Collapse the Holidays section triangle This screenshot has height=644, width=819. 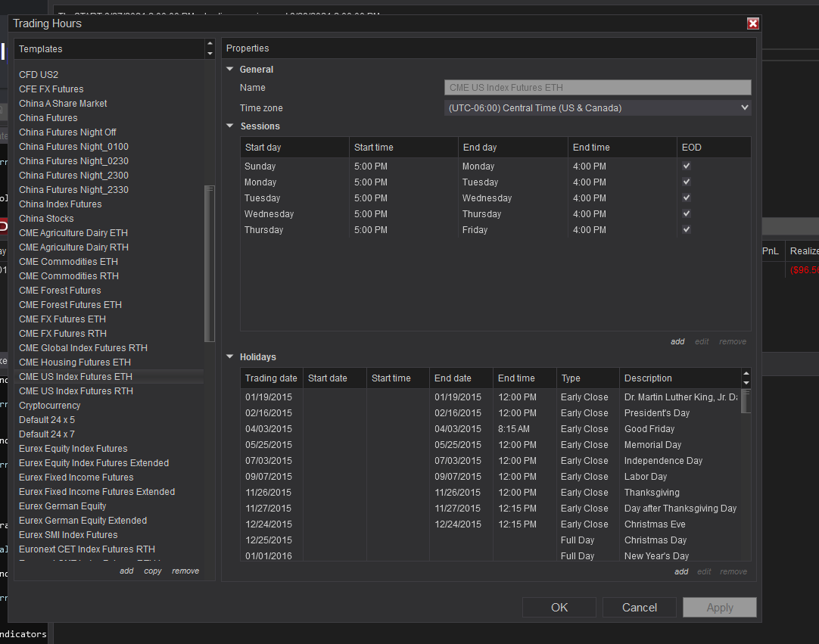(x=230, y=357)
